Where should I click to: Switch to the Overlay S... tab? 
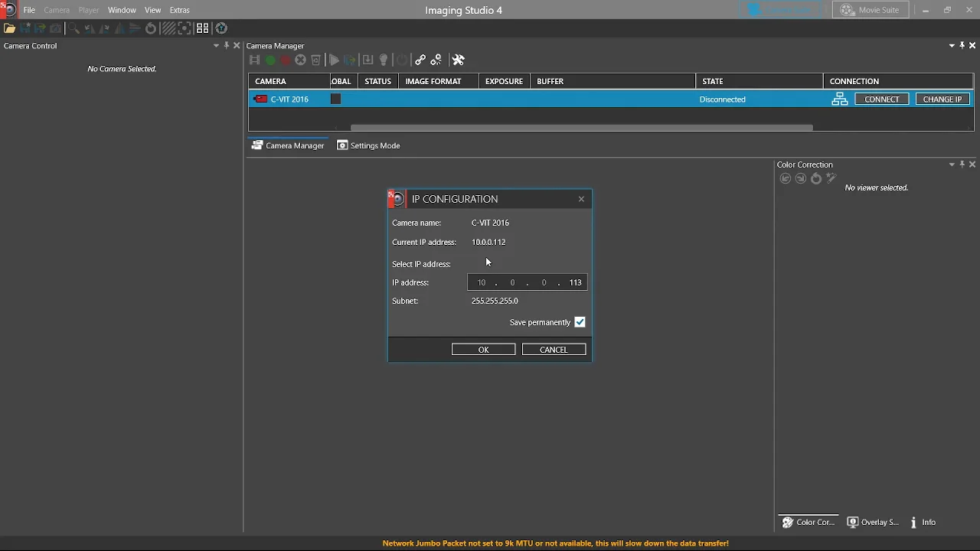(x=873, y=522)
